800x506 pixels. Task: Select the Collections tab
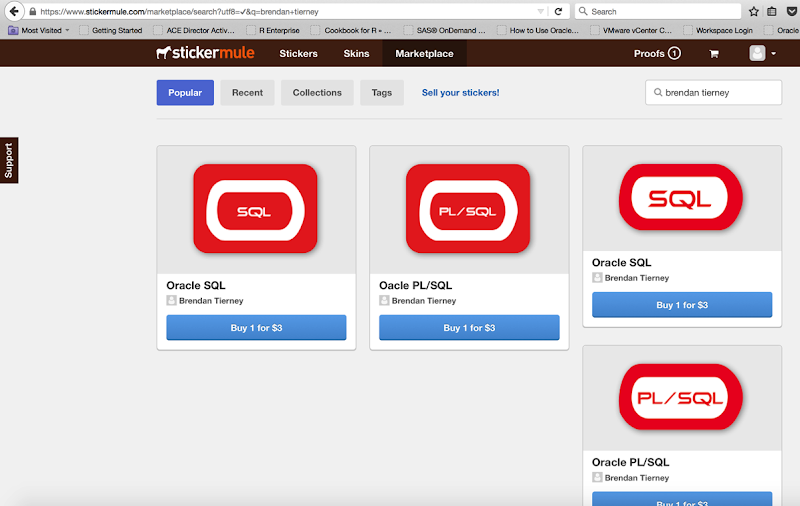point(317,93)
